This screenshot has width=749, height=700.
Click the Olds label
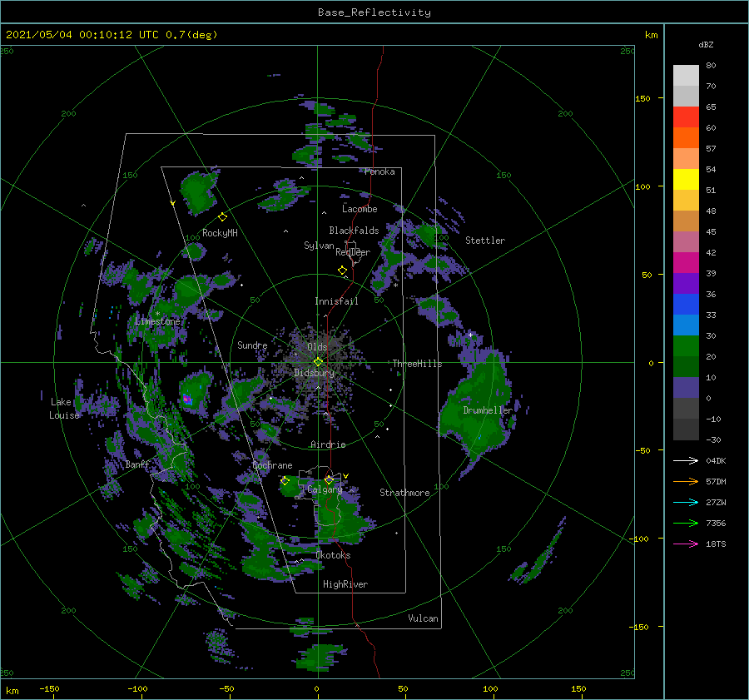coord(317,347)
